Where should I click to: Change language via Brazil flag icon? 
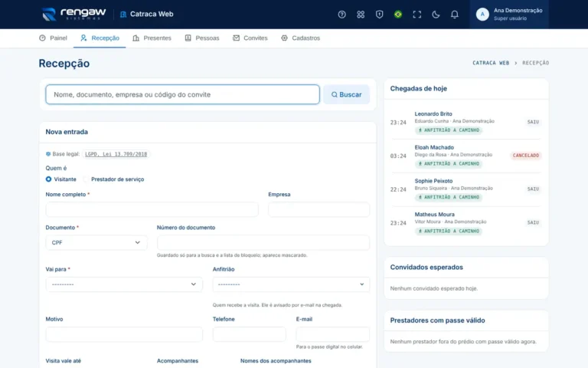tap(398, 15)
